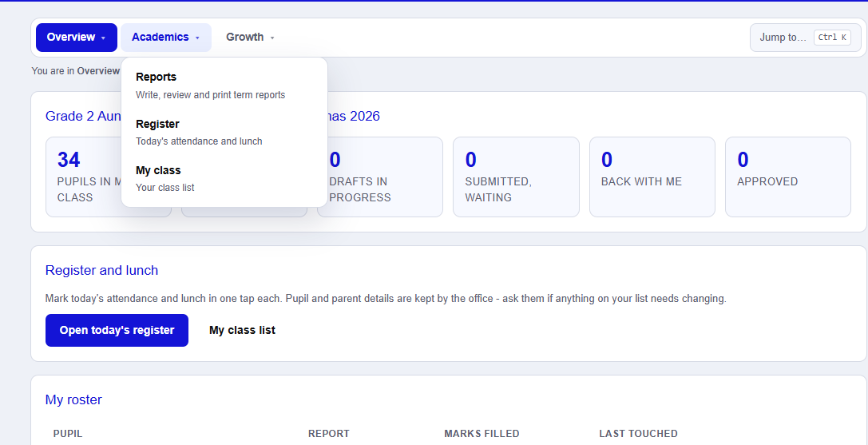Click the Approved count card
The image size is (868, 445).
tap(787, 177)
